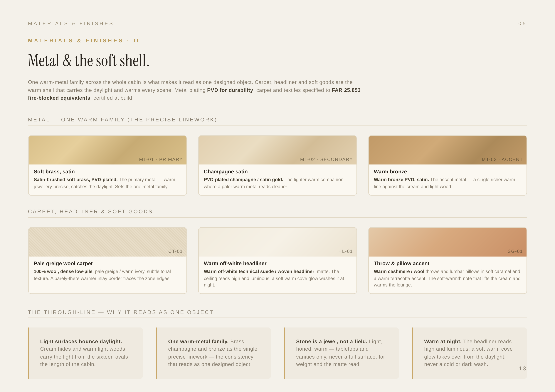Click the 'Materials & Finishes · II' gold subtitle

pyautogui.click(x=84, y=41)
